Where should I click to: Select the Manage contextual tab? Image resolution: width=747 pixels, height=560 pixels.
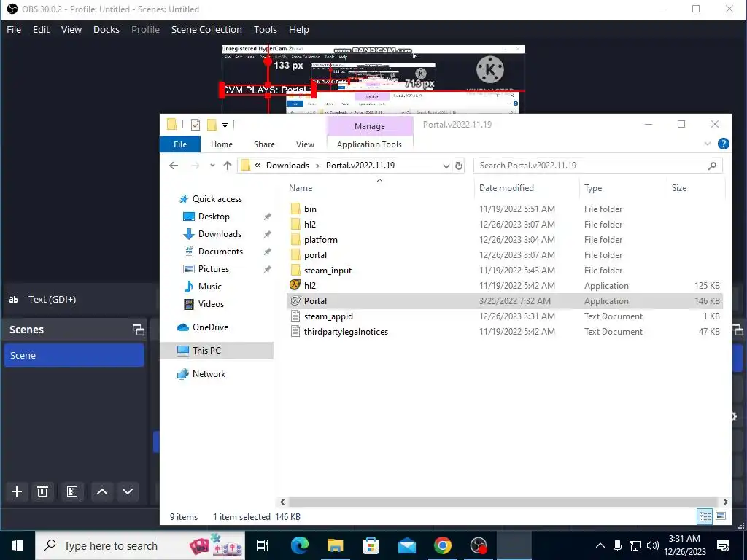(x=370, y=126)
